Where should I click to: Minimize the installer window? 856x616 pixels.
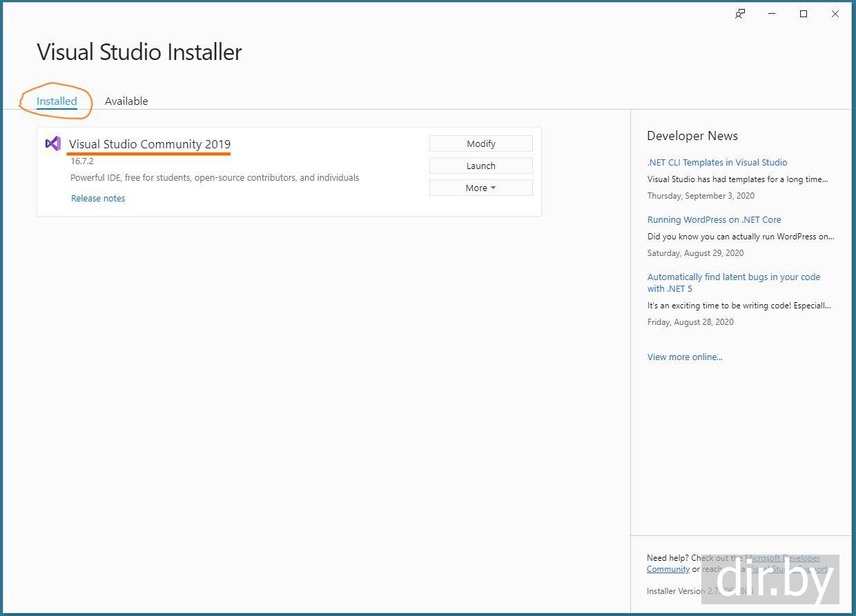click(772, 14)
